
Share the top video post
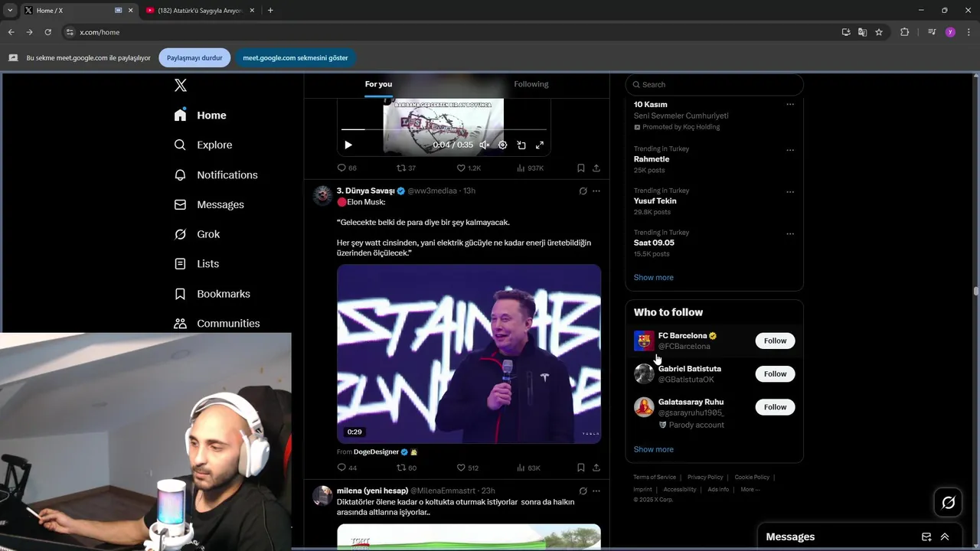point(596,168)
